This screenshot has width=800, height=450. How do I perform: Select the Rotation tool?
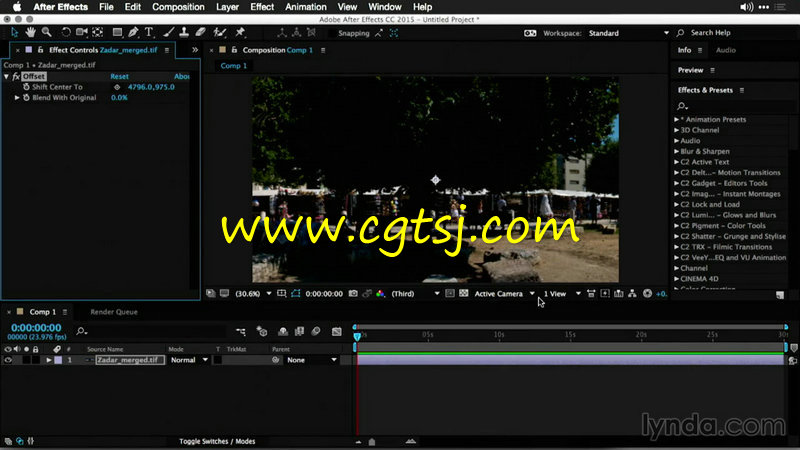pos(66,33)
